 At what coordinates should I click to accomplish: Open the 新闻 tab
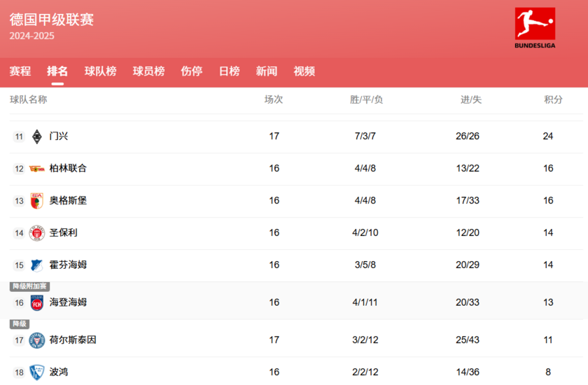click(266, 71)
